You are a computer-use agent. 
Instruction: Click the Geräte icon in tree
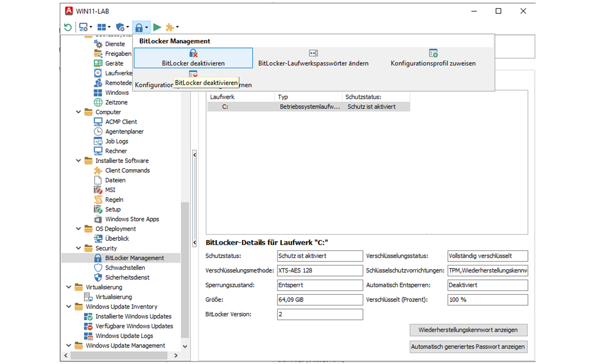tap(98, 63)
